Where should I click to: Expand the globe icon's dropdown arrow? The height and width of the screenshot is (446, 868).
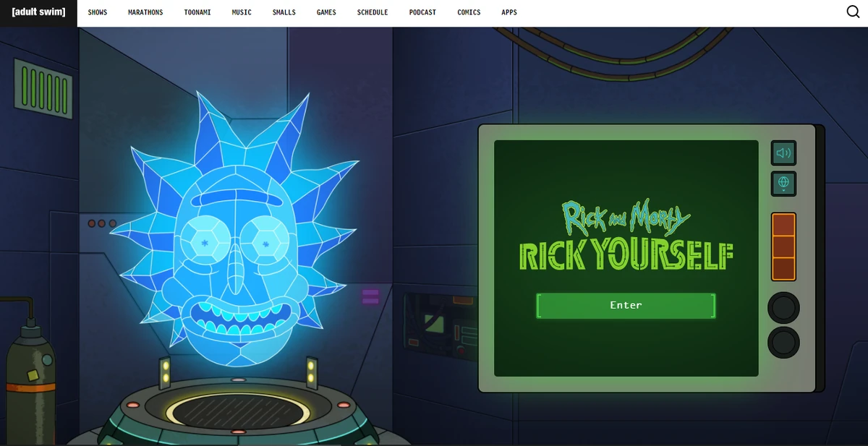(x=783, y=192)
